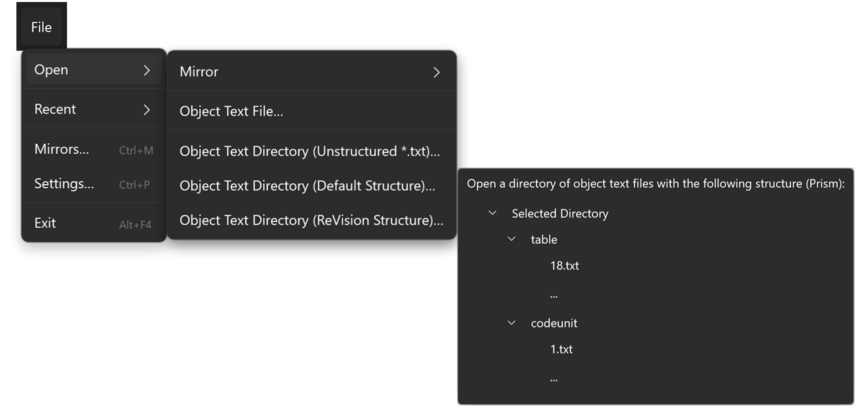863x414 pixels.
Task: Select Object Text Directory (ReVision Structure)...
Action: (312, 221)
